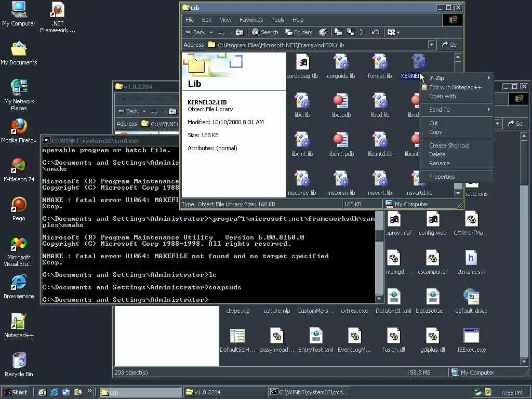
Task: Click the Undo toolbar icon in Lib window
Action: click(x=375, y=32)
